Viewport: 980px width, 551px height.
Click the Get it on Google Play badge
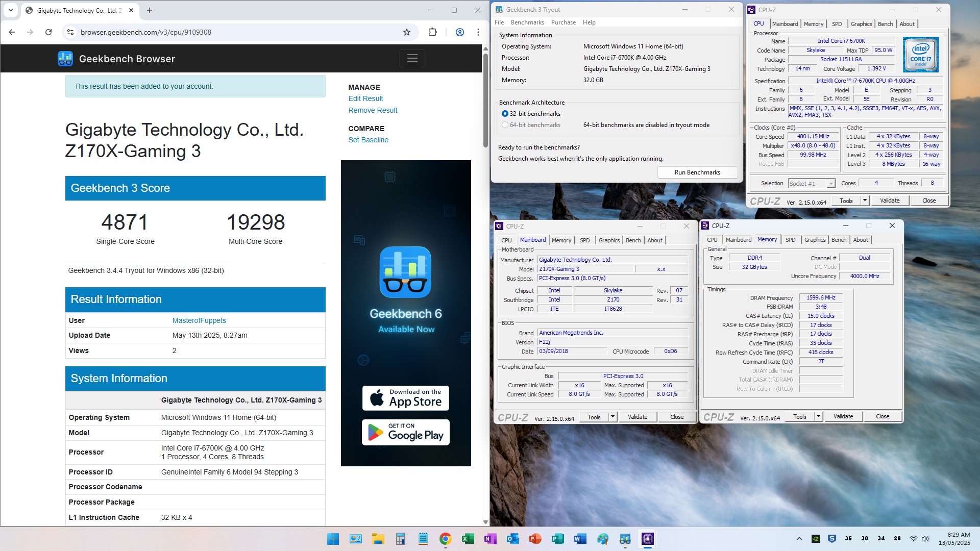406,433
